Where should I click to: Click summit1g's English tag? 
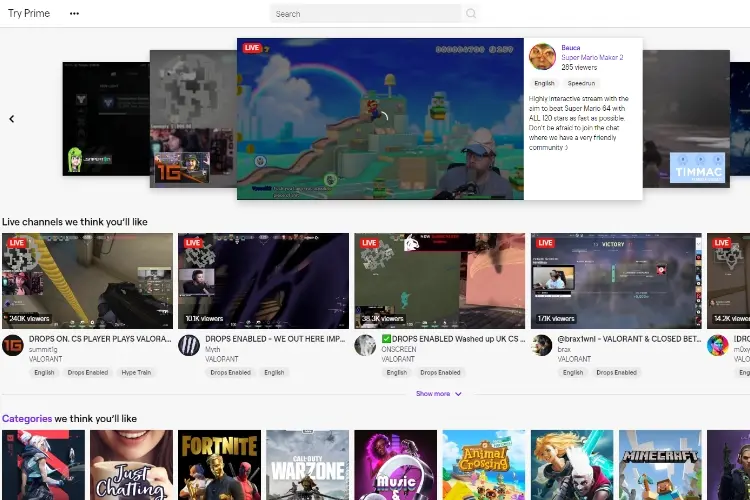(44, 372)
